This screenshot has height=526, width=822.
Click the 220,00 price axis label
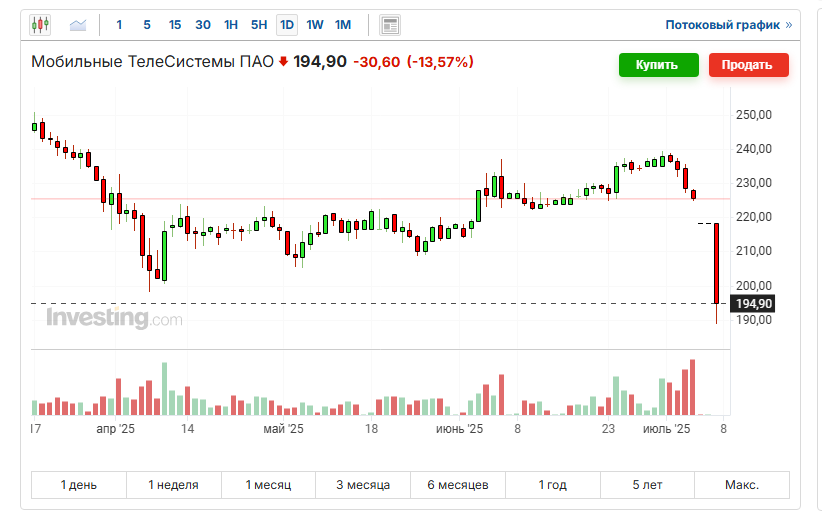(x=754, y=217)
